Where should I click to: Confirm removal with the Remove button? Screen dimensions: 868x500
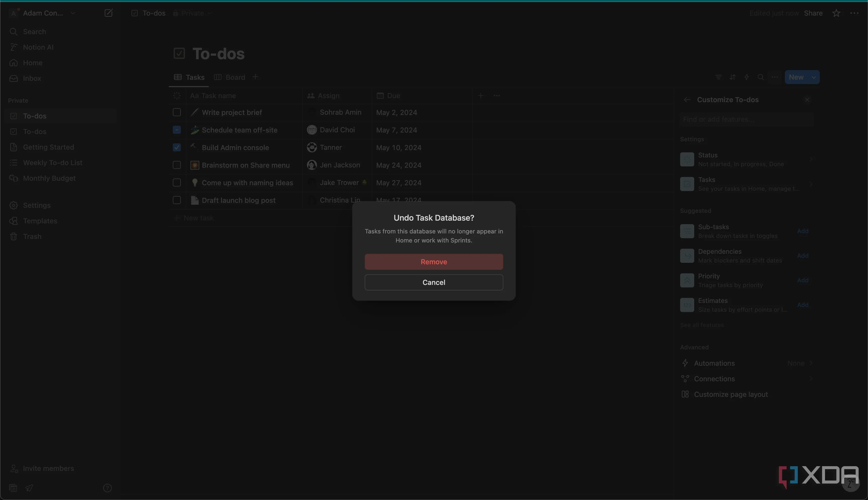434,262
